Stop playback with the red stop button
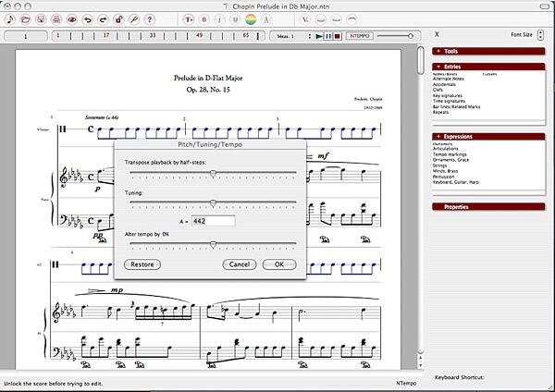This screenshot has height=392, width=555. coord(338,36)
